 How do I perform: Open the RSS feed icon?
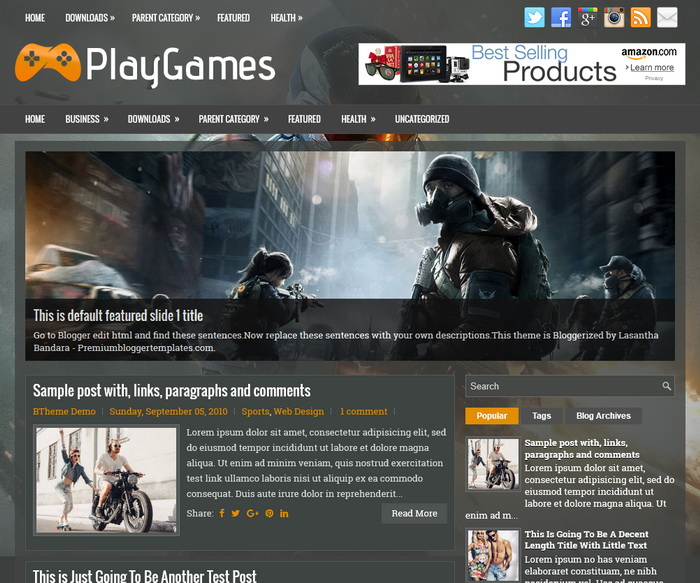tap(641, 17)
